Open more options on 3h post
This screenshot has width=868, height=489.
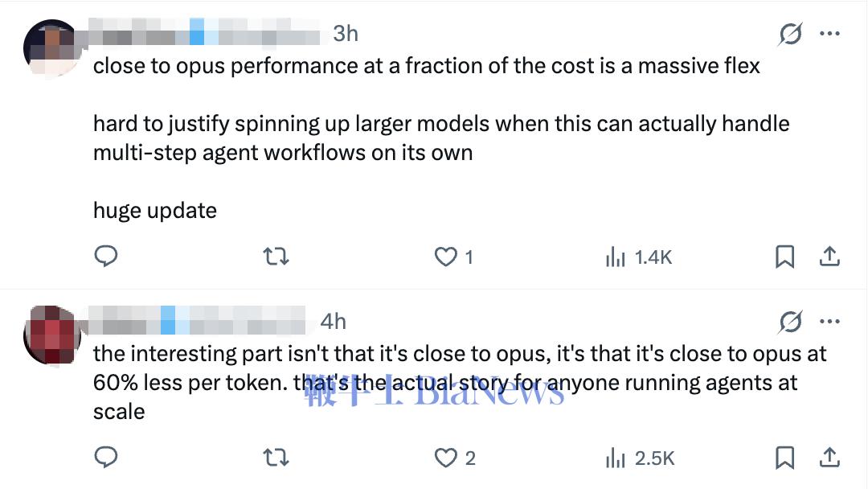coord(829,34)
